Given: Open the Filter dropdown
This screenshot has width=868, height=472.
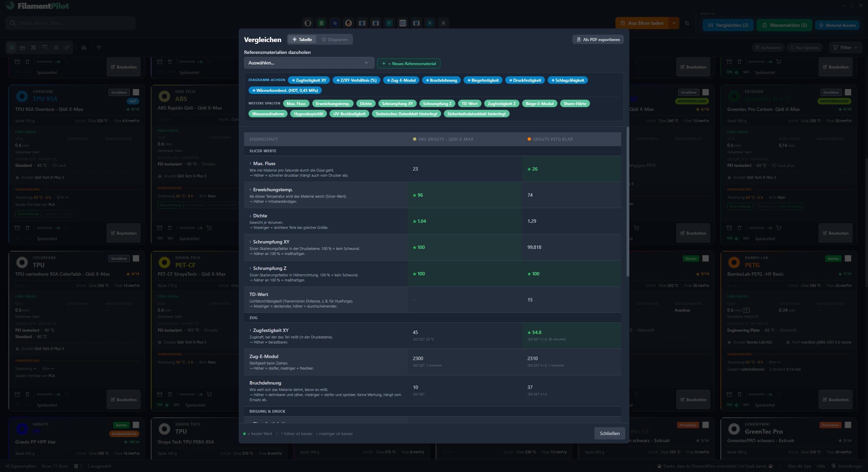Looking at the screenshot, I should click(x=845, y=47).
